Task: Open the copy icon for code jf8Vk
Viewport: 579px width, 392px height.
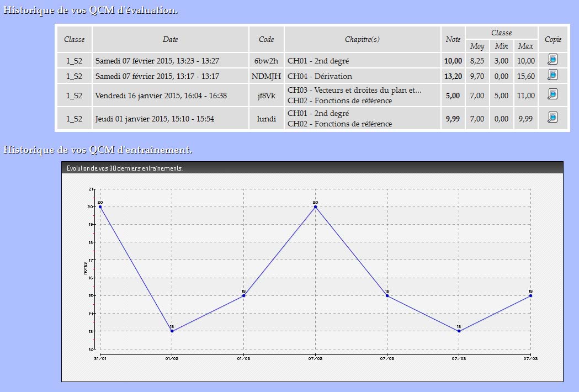Action: tap(552, 95)
